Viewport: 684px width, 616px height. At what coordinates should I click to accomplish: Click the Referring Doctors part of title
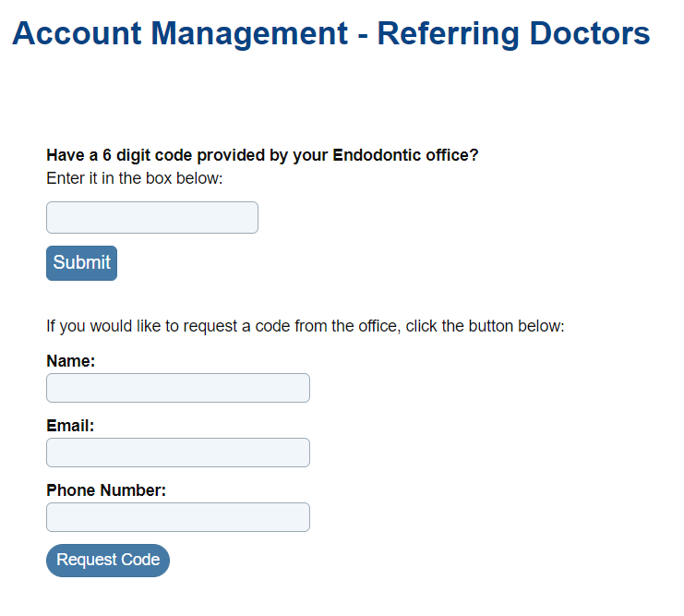[513, 34]
